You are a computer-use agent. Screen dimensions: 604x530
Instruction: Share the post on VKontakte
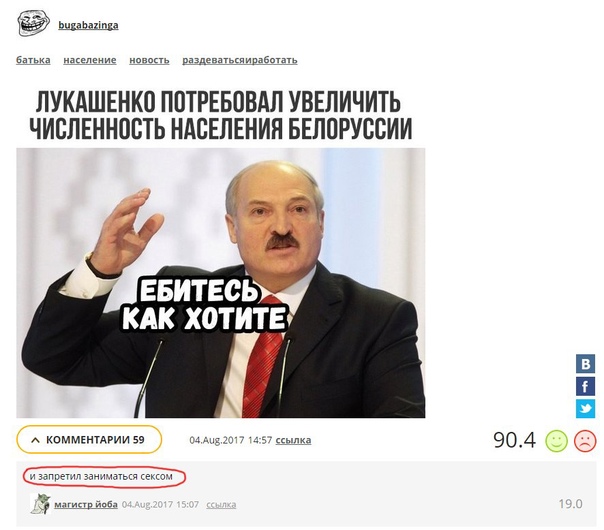[586, 364]
